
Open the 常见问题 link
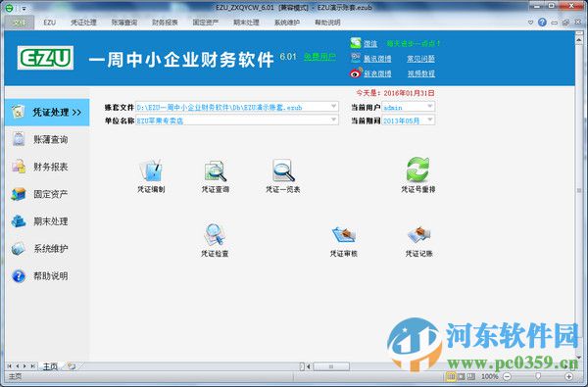coord(420,59)
